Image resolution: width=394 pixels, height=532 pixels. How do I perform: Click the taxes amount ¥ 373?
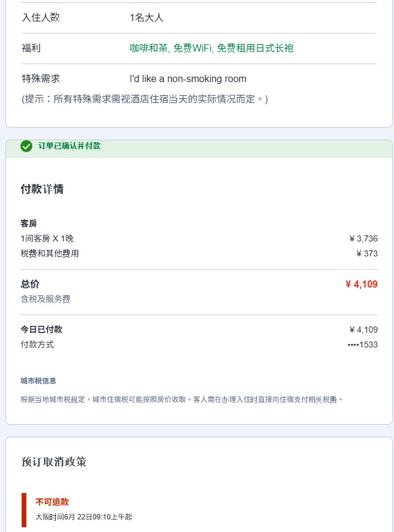point(367,253)
